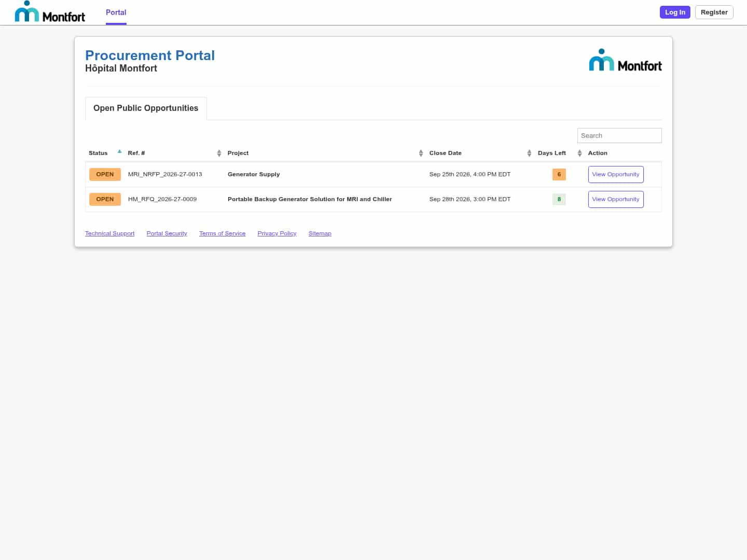Click the OPEN status badge for Generator Supply
The height and width of the screenshot is (560, 747).
point(105,174)
